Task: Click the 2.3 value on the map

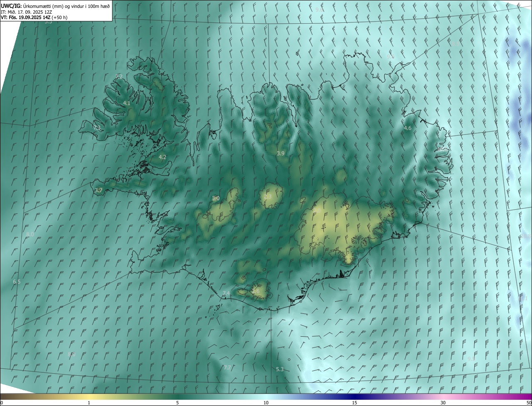Action: (x=268, y=197)
